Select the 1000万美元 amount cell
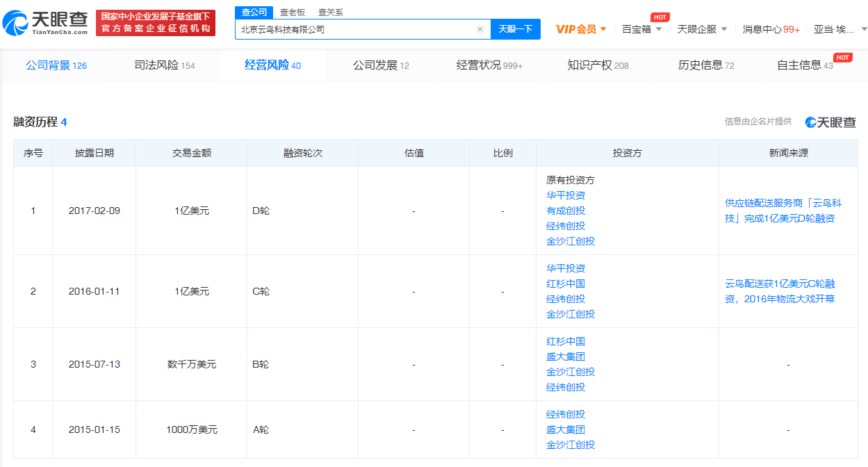This screenshot has height=467, width=868. [x=192, y=429]
